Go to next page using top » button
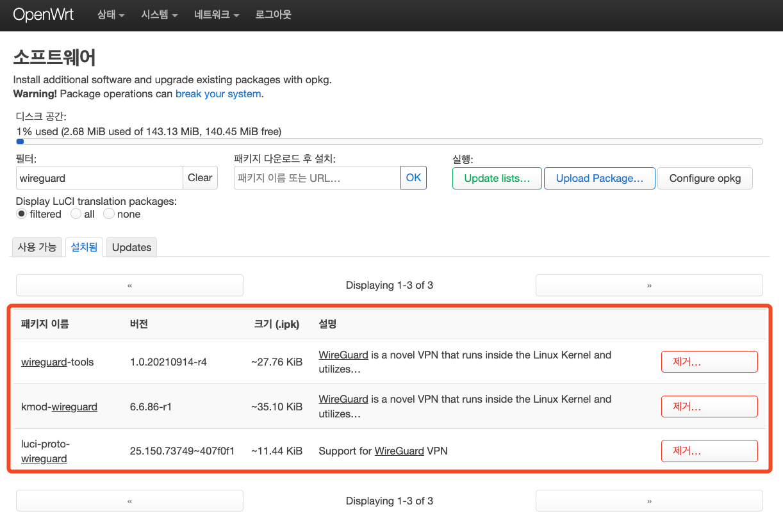Viewport: 783px width, 532px height. 649,285
